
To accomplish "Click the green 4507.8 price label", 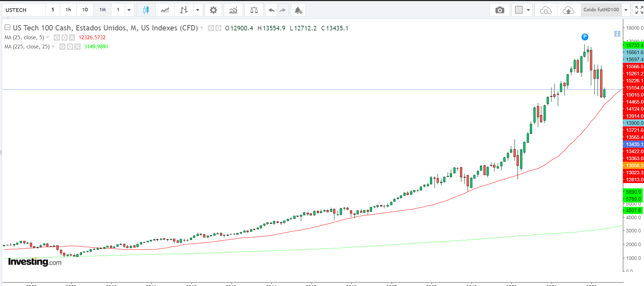I will pos(632,210).
